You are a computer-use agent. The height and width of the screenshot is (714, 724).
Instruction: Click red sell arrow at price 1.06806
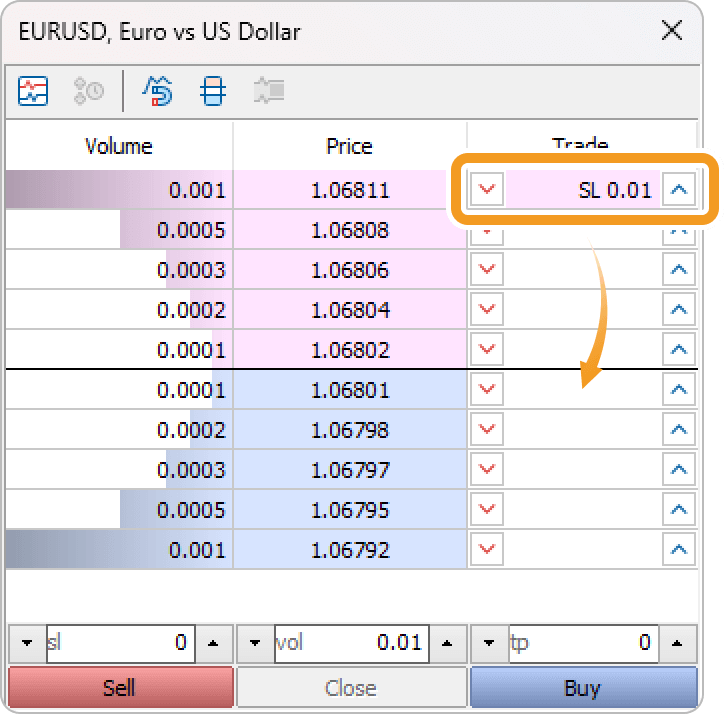tap(487, 269)
